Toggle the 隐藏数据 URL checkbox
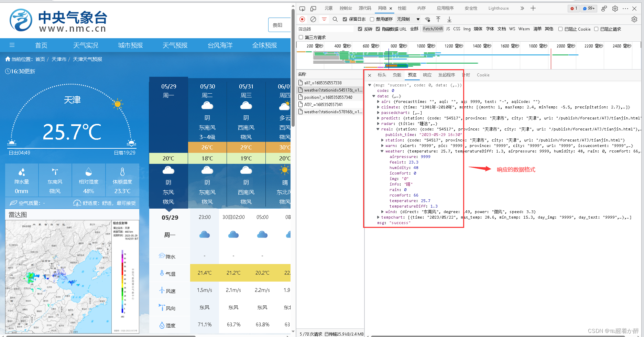 [378, 29]
